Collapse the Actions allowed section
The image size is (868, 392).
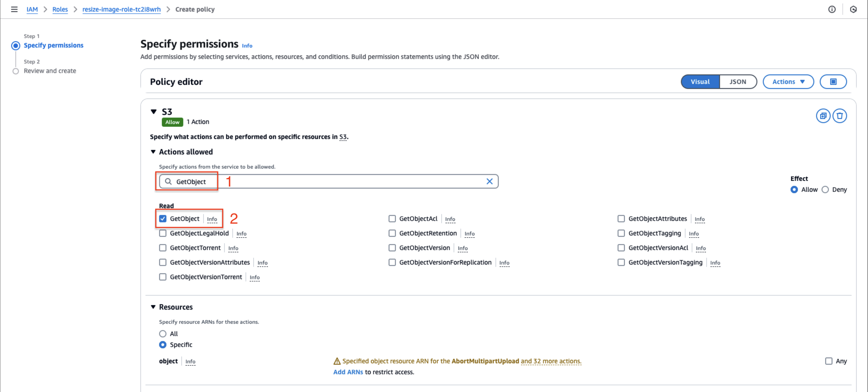[153, 152]
